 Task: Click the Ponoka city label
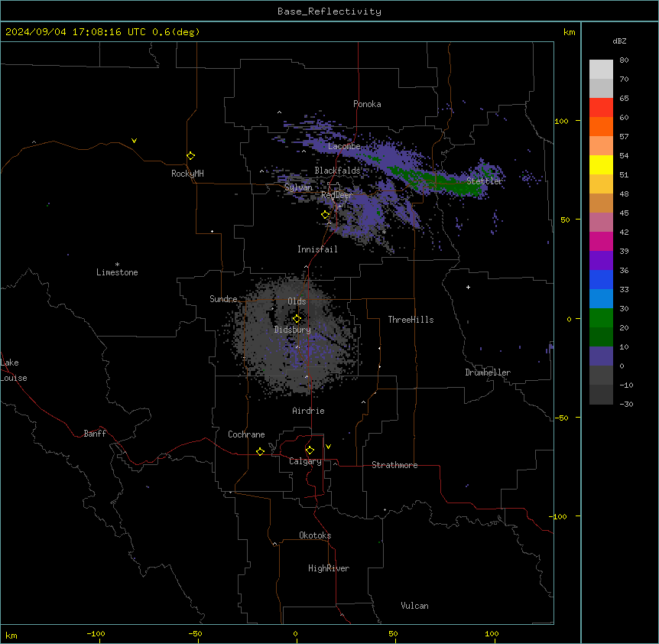click(367, 104)
